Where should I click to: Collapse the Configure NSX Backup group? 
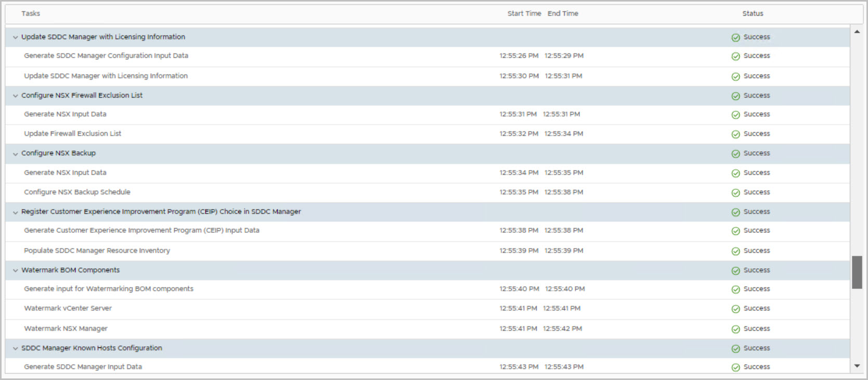(x=16, y=154)
